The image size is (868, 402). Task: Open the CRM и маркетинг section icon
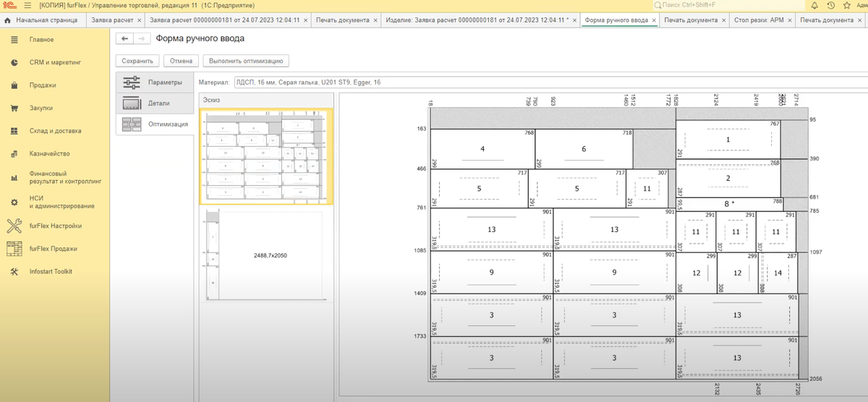click(14, 63)
